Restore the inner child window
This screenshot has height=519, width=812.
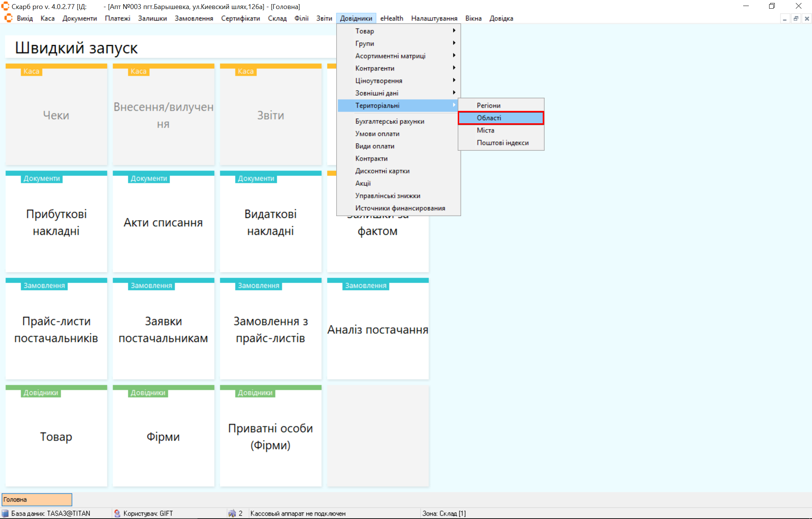pyautogui.click(x=796, y=19)
